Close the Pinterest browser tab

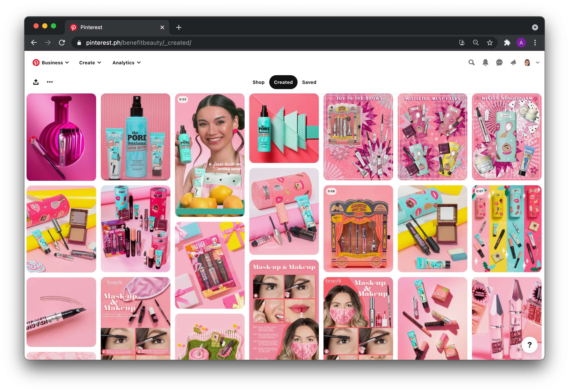(x=162, y=27)
